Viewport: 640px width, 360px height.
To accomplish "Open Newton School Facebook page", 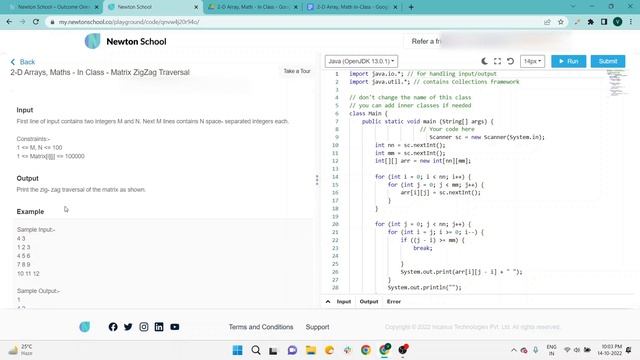I will pos(113,327).
